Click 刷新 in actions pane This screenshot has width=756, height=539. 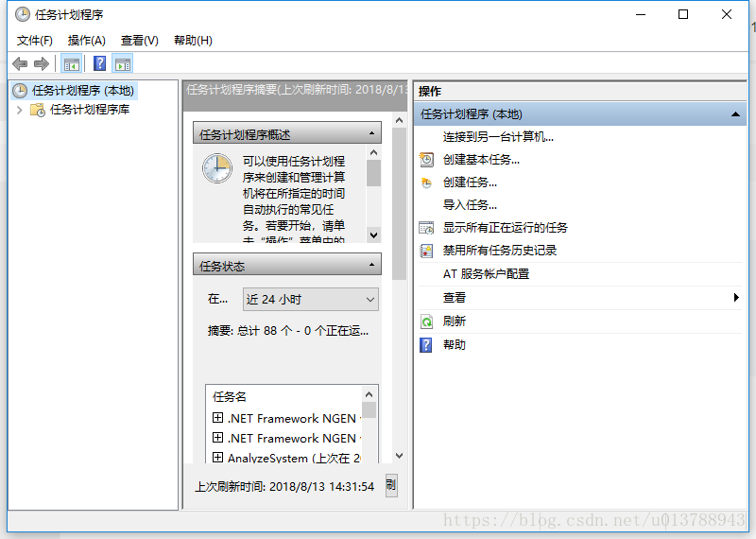point(455,322)
